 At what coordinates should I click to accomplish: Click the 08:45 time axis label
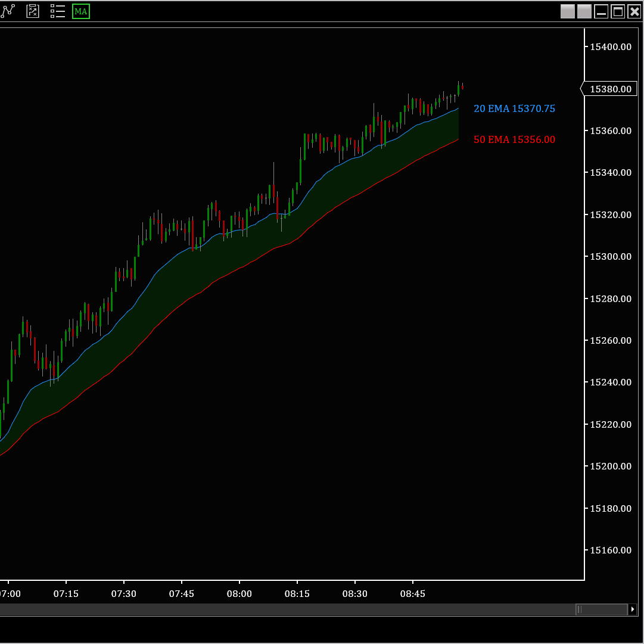(412, 594)
